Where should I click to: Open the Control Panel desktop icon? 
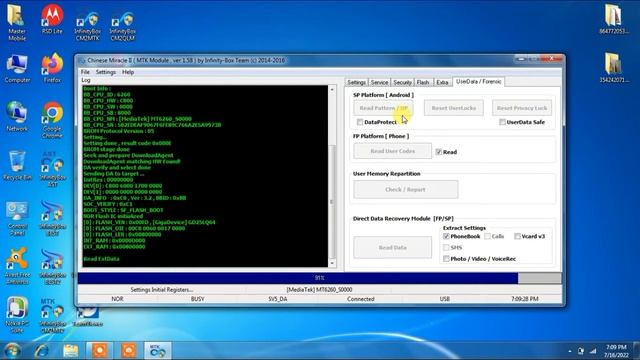pos(17,218)
